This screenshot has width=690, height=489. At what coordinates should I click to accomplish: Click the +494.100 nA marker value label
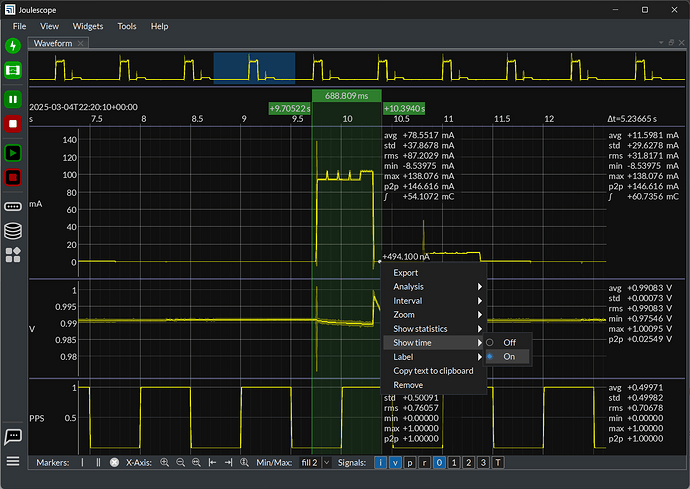coord(406,257)
